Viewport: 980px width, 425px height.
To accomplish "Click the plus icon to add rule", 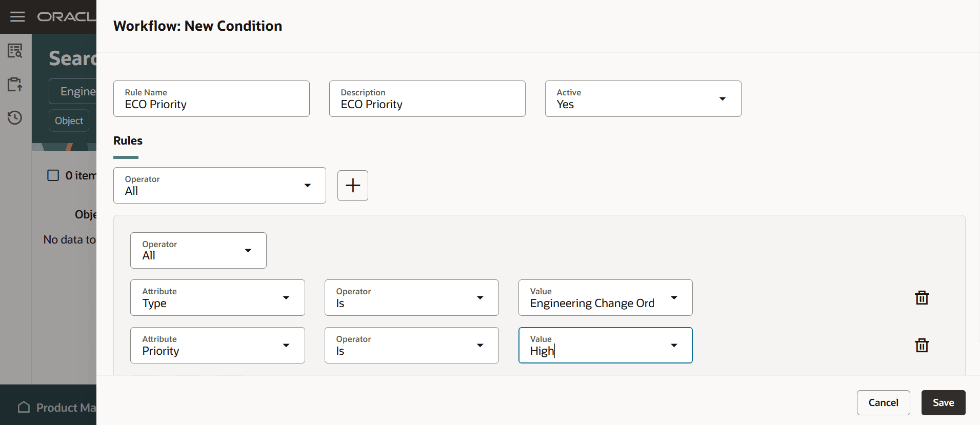I will (x=353, y=186).
